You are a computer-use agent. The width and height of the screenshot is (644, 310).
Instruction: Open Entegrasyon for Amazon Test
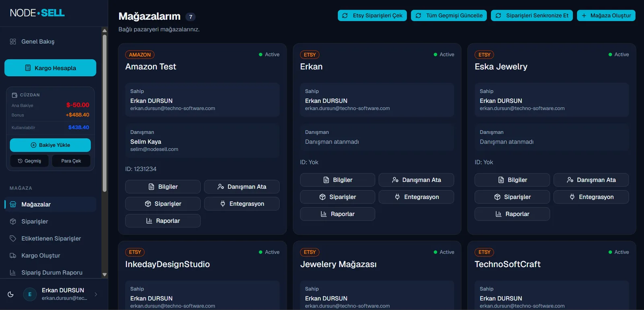[x=242, y=204]
